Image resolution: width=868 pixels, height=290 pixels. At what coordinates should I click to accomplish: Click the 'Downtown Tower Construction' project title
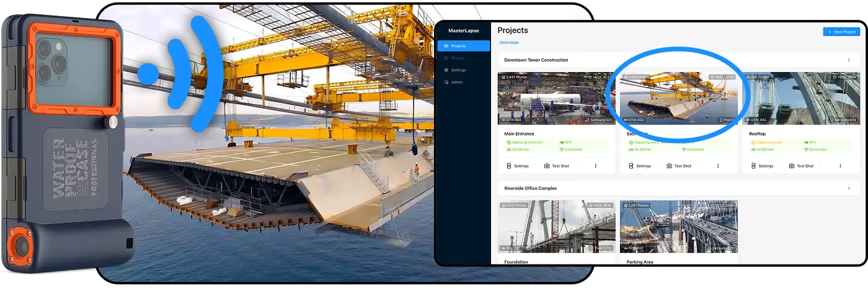point(536,60)
